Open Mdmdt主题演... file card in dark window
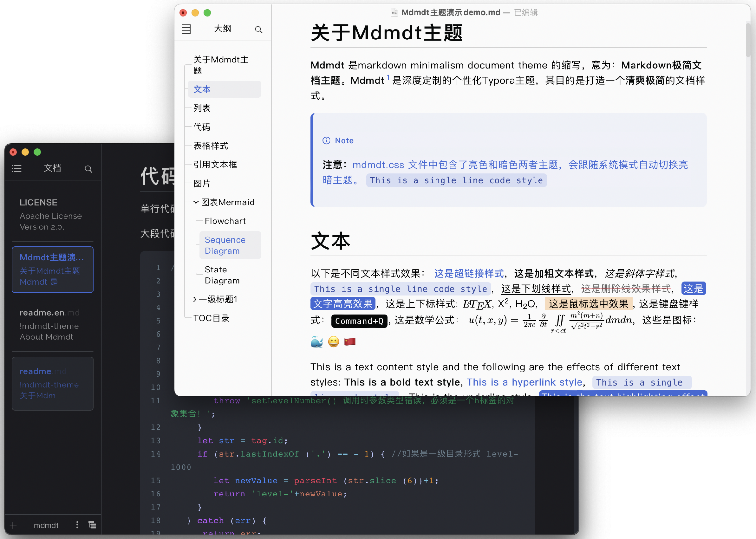 tap(52, 269)
